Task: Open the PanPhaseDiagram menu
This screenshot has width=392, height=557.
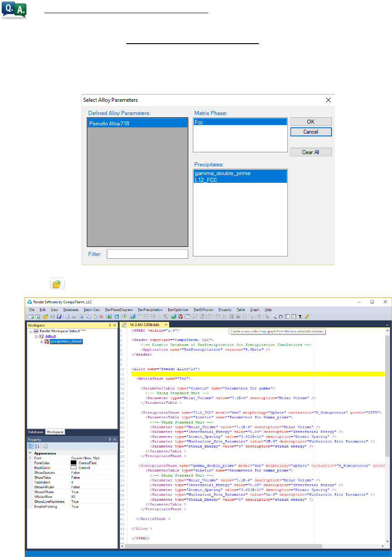Action: click(119, 310)
